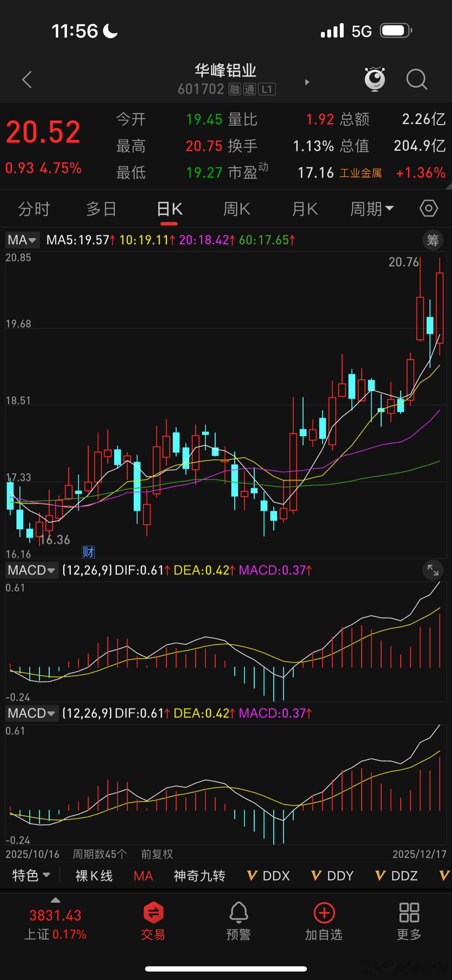Tap the 融 margin badge
This screenshot has width=452, height=980.
pyautogui.click(x=234, y=89)
